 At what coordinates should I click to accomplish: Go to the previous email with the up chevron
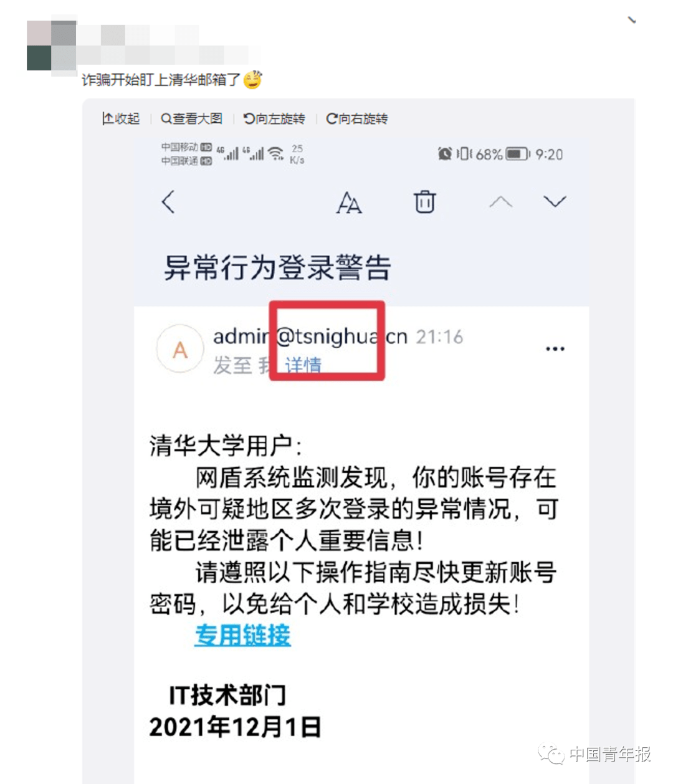pos(500,201)
